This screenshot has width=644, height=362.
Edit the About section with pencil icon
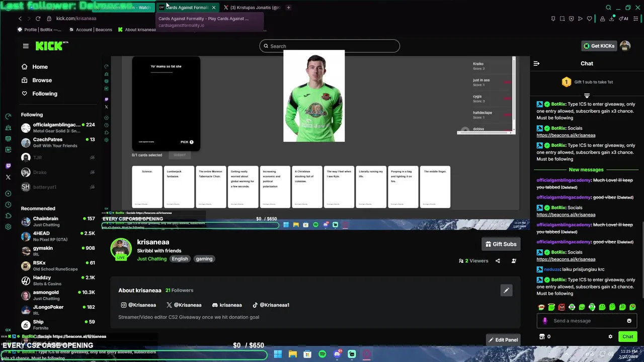click(506, 290)
